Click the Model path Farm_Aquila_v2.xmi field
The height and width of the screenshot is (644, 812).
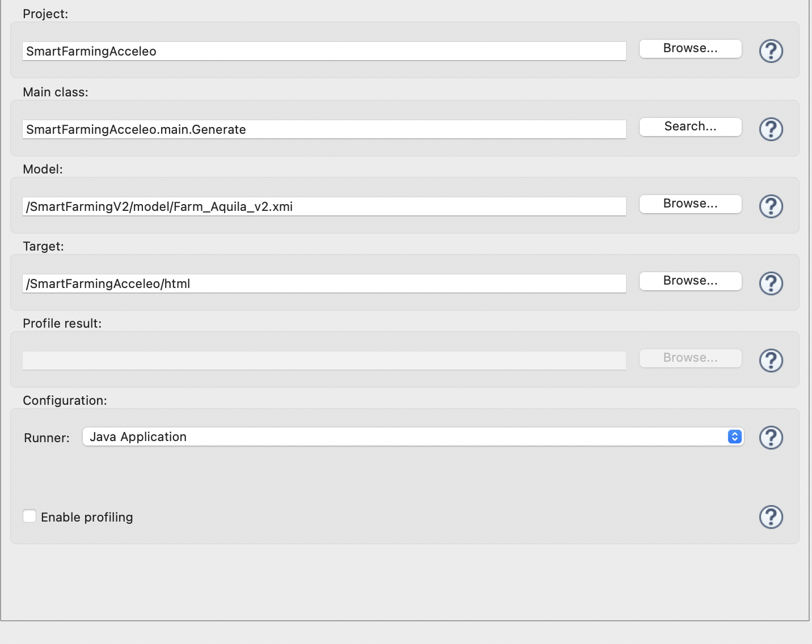click(323, 206)
